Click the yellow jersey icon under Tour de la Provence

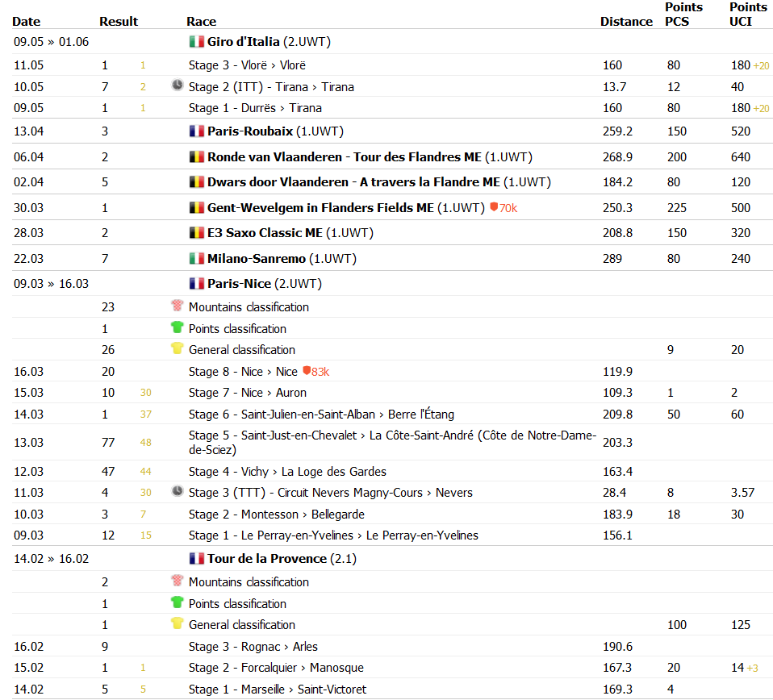coord(177,623)
